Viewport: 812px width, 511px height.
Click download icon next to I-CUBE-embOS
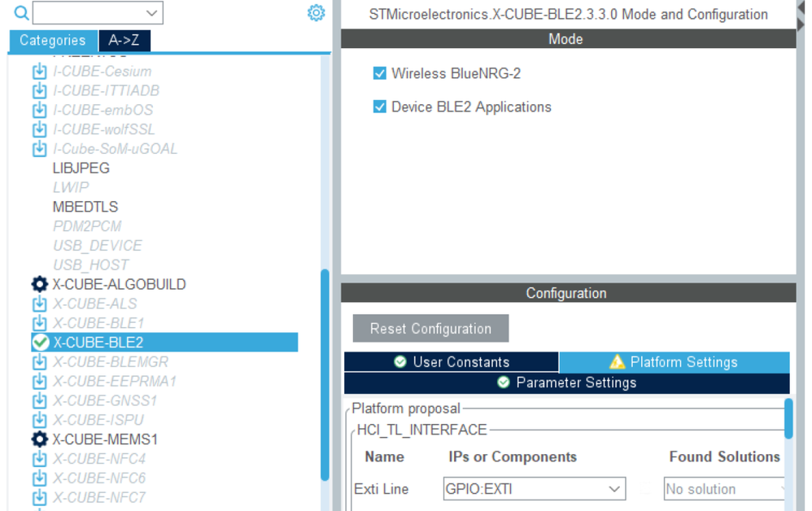point(39,111)
